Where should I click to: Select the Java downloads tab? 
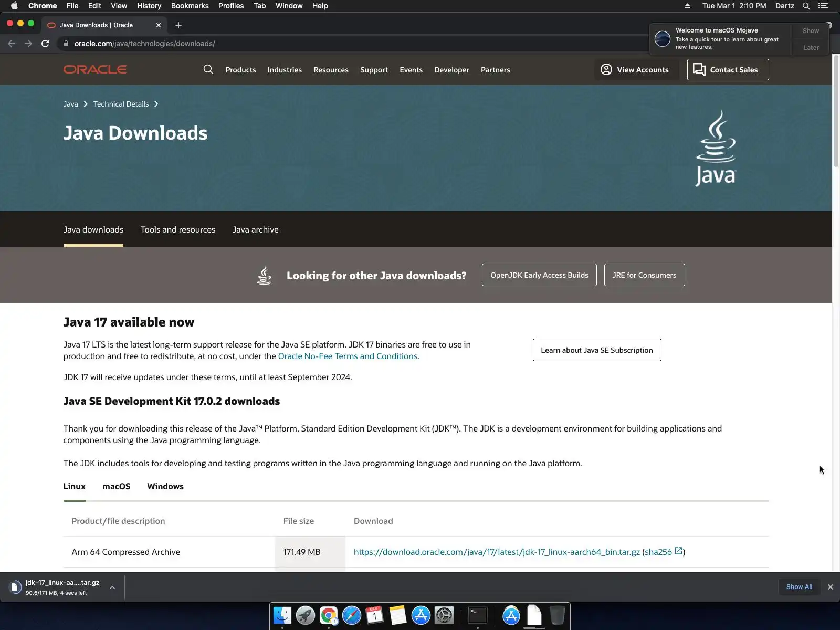(x=93, y=229)
